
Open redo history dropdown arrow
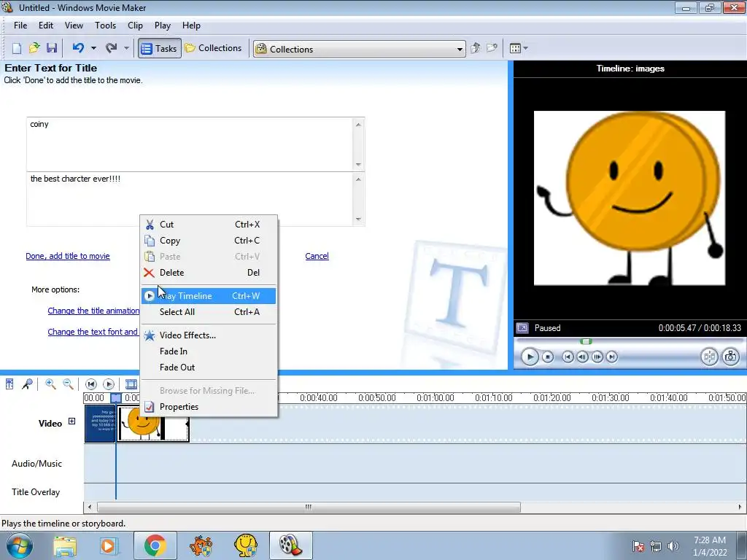(x=126, y=48)
